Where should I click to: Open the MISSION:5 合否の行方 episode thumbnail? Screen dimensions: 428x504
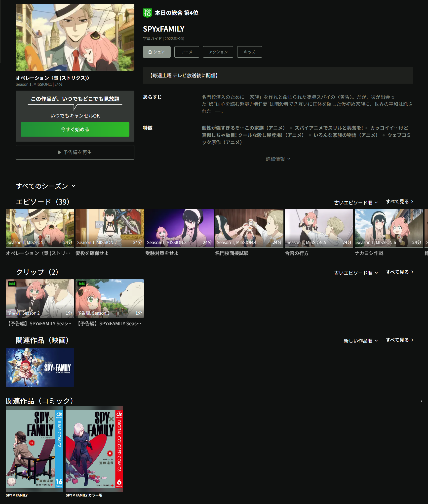pos(319,228)
